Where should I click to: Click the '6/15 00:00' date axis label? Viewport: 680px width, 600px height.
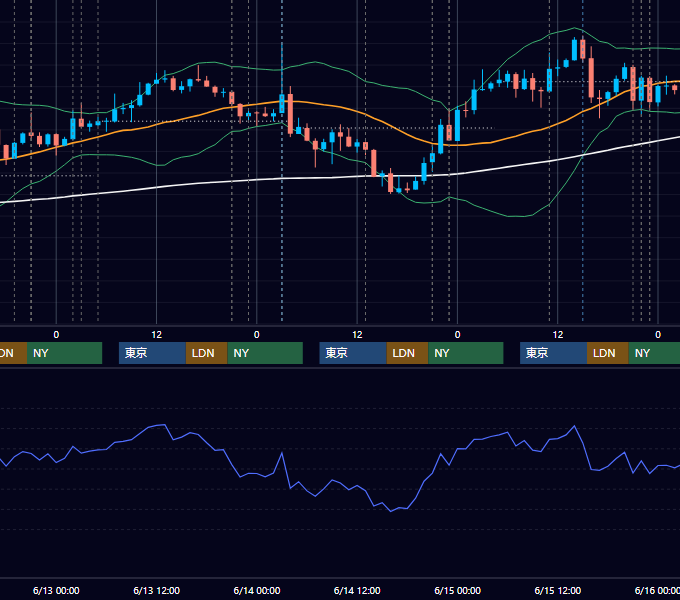click(x=458, y=590)
